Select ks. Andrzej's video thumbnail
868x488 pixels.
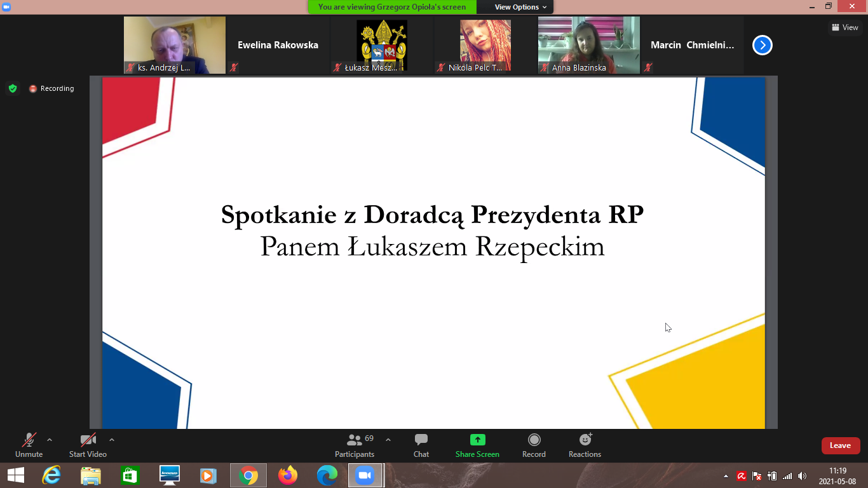pyautogui.click(x=175, y=45)
